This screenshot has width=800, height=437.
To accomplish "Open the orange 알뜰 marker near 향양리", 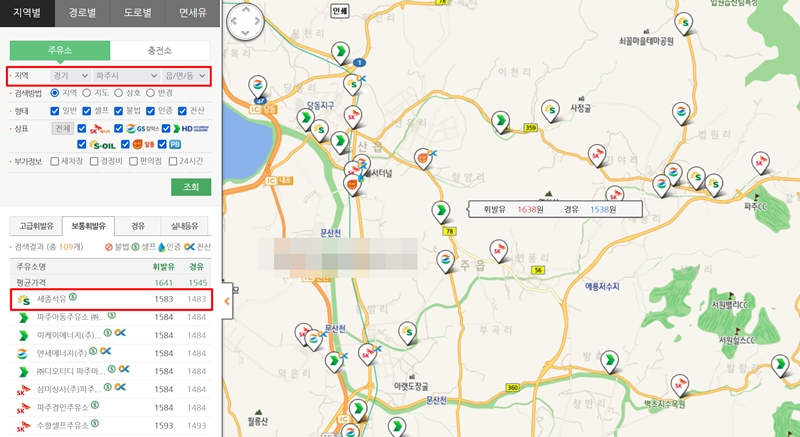I will (x=423, y=159).
